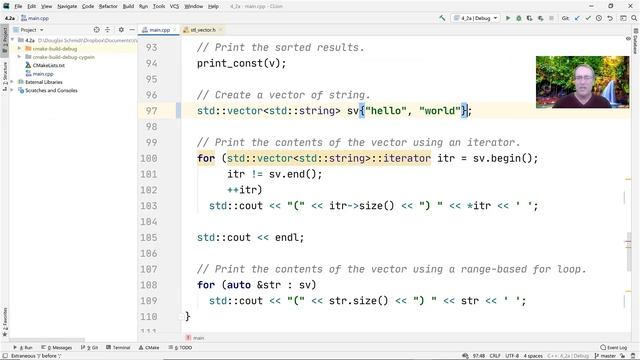This screenshot has width=640, height=360.
Task: Click the main function breadcrumb below editor
Action: coord(195,338)
